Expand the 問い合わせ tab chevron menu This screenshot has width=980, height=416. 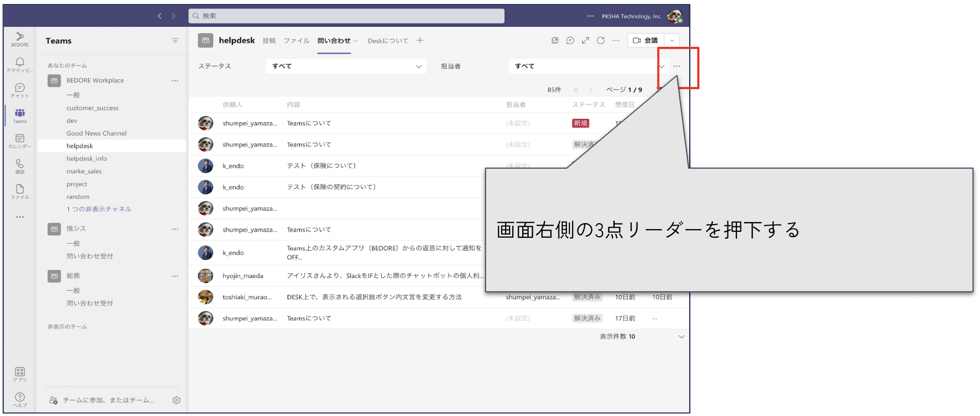point(356,41)
